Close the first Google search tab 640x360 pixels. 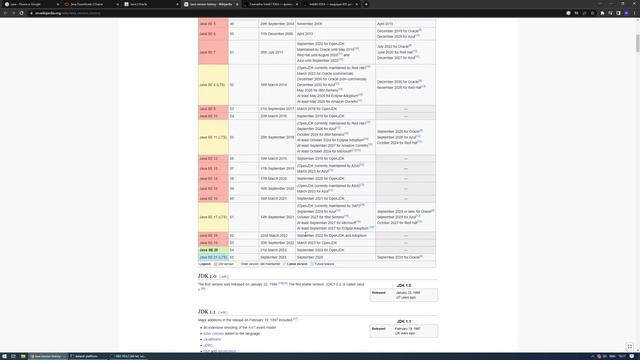coord(58,4)
